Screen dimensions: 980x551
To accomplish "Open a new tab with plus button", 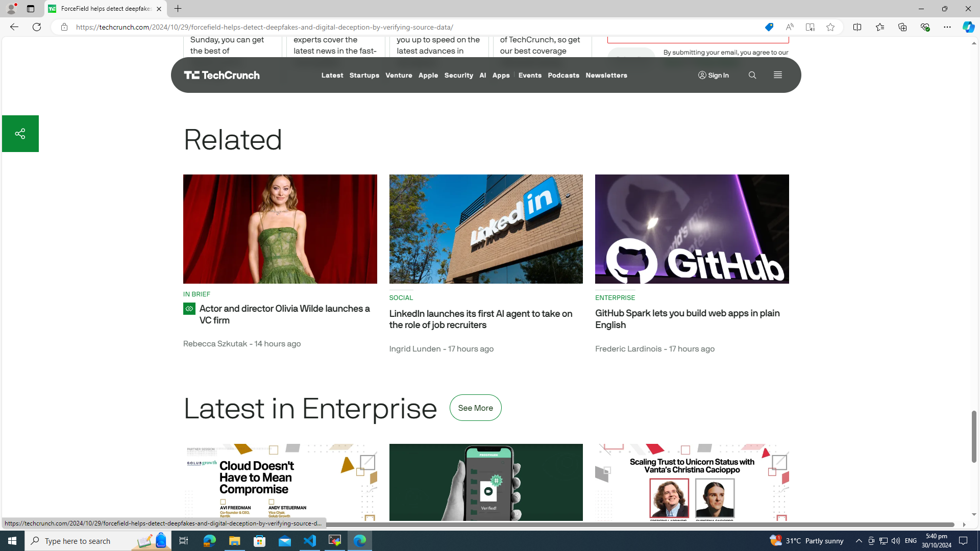I will point(178,9).
